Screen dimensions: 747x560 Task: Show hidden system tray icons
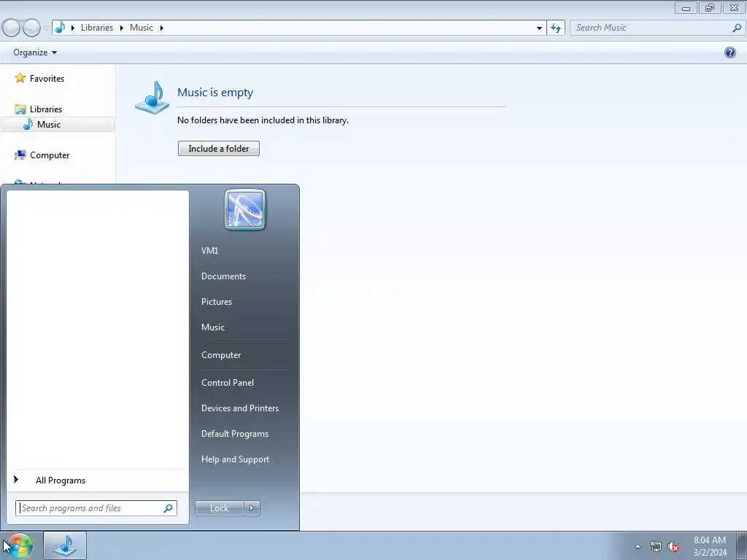[638, 546]
